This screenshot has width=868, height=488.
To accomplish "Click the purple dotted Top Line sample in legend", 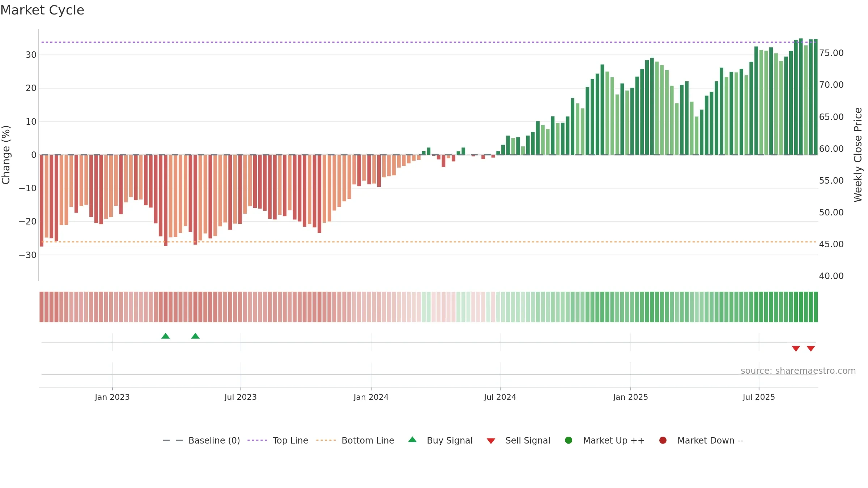I will [x=257, y=440].
